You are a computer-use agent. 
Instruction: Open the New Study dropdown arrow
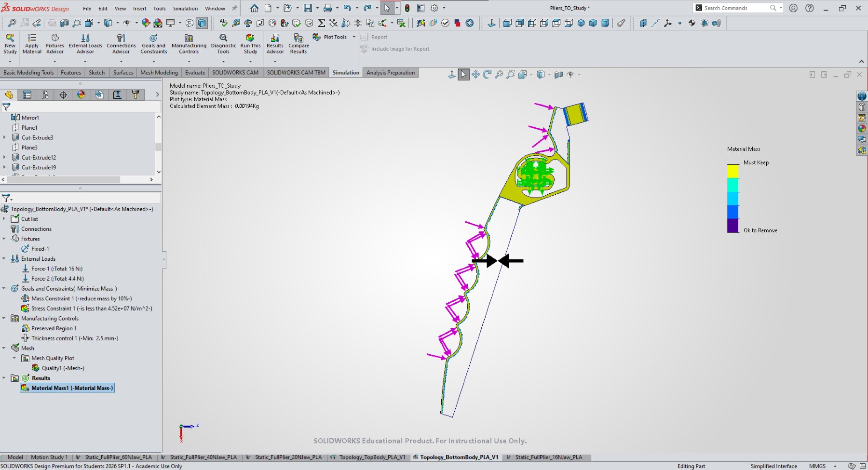10,62
